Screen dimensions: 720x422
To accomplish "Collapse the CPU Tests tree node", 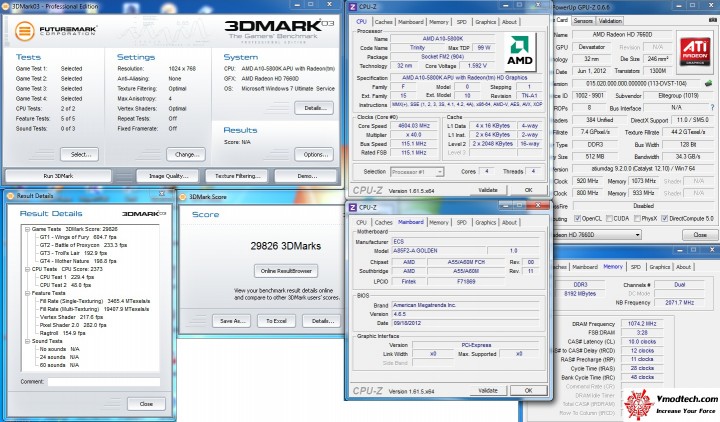I will point(28,269).
